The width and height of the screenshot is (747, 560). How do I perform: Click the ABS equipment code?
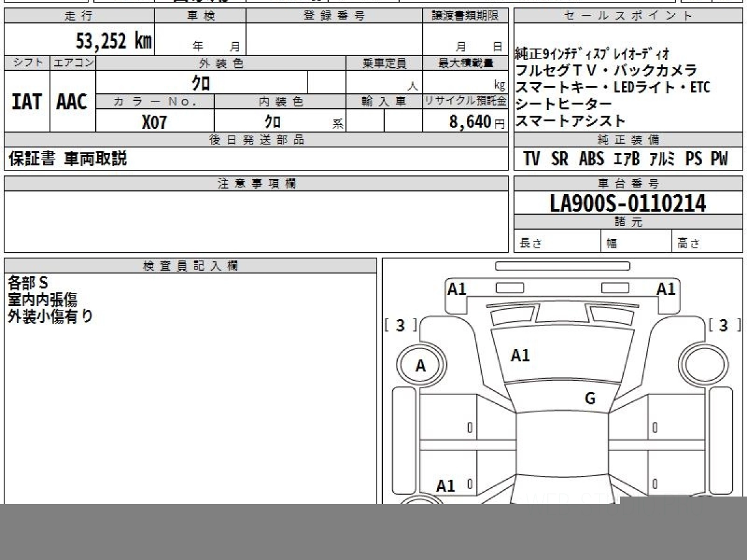point(591,159)
